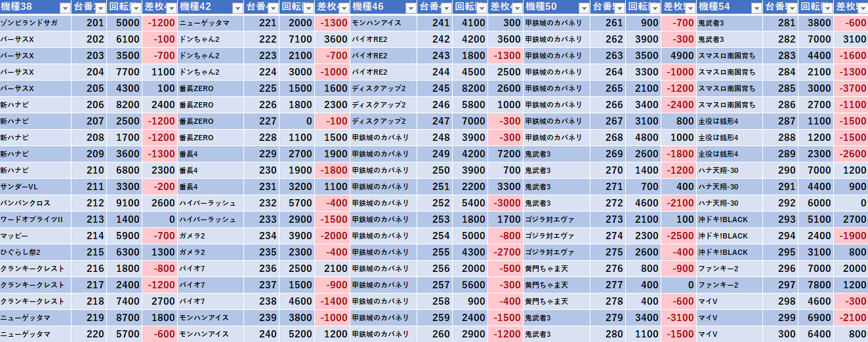Open 台番 filter arrow right of 機種54
The image size is (868, 342).
pyautogui.click(x=793, y=8)
